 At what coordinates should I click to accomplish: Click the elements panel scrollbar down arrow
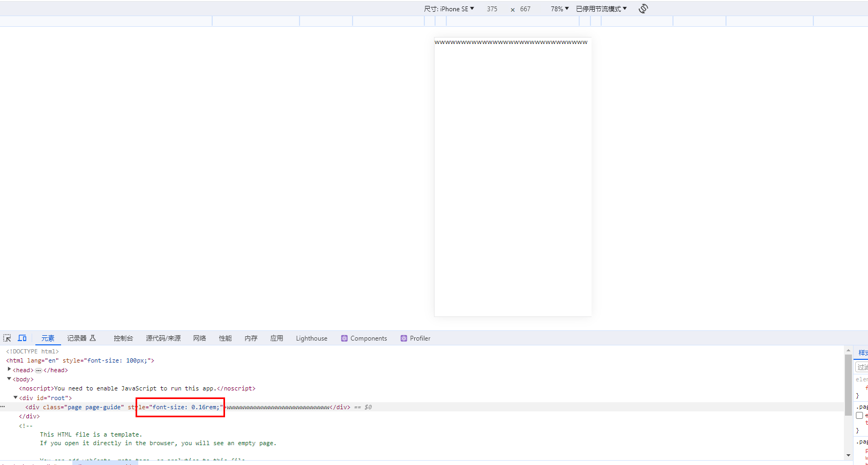coord(848,455)
